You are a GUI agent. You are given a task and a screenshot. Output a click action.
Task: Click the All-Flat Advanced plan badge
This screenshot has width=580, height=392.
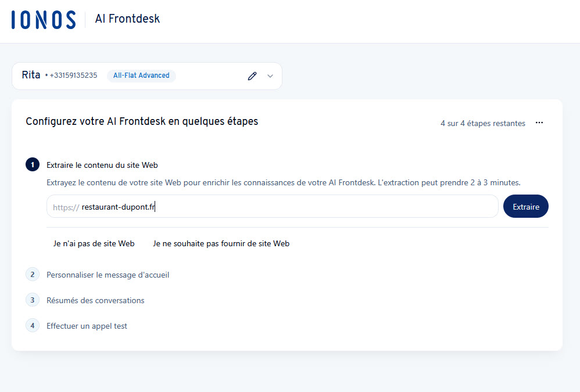(x=141, y=75)
